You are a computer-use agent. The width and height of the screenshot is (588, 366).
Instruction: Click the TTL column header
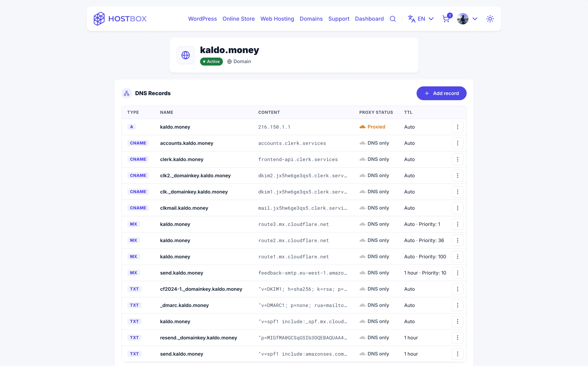tap(408, 112)
